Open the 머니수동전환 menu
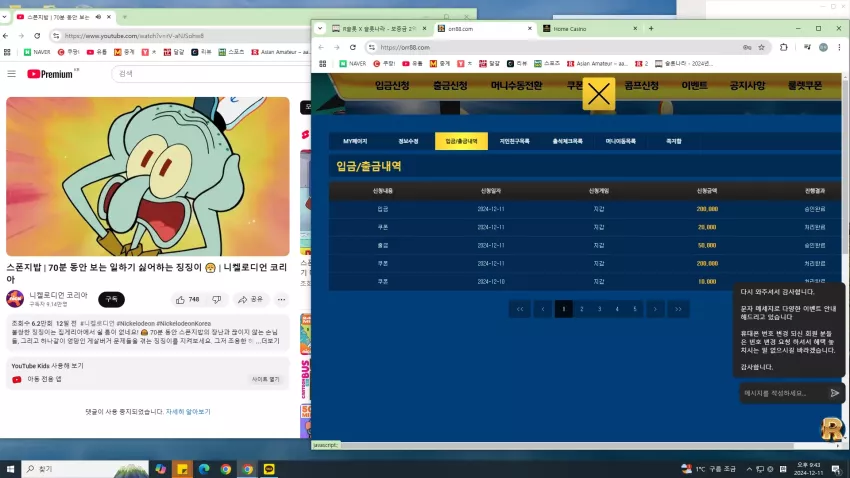The width and height of the screenshot is (850, 478). tap(516, 86)
